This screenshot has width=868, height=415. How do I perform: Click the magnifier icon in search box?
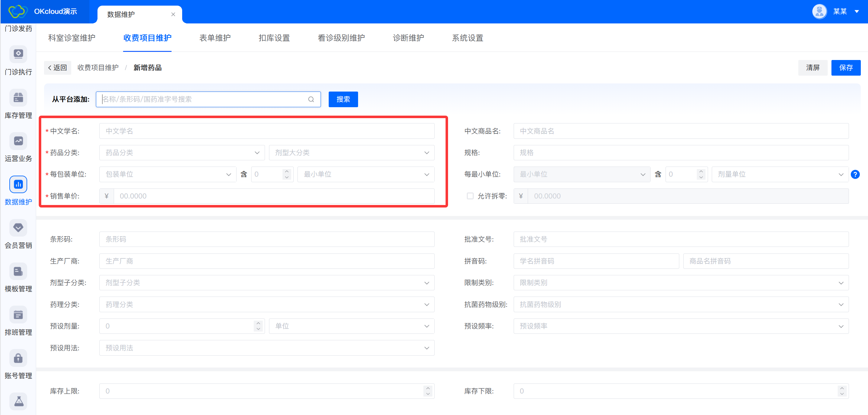(x=311, y=99)
